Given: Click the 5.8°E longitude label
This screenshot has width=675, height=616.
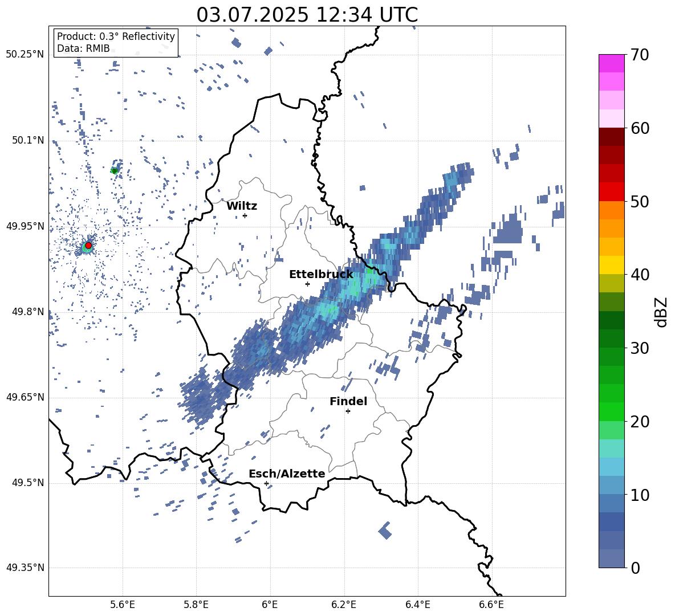Looking at the screenshot, I should 196,605.
